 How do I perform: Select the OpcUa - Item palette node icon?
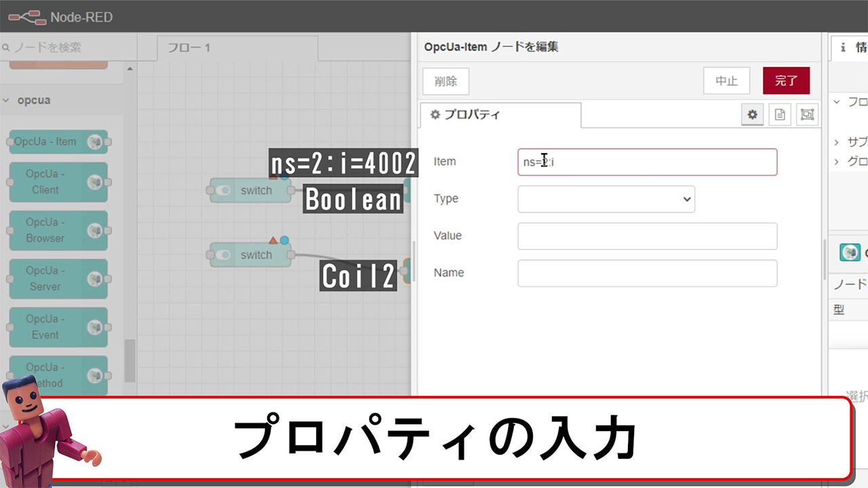pyautogui.click(x=96, y=142)
